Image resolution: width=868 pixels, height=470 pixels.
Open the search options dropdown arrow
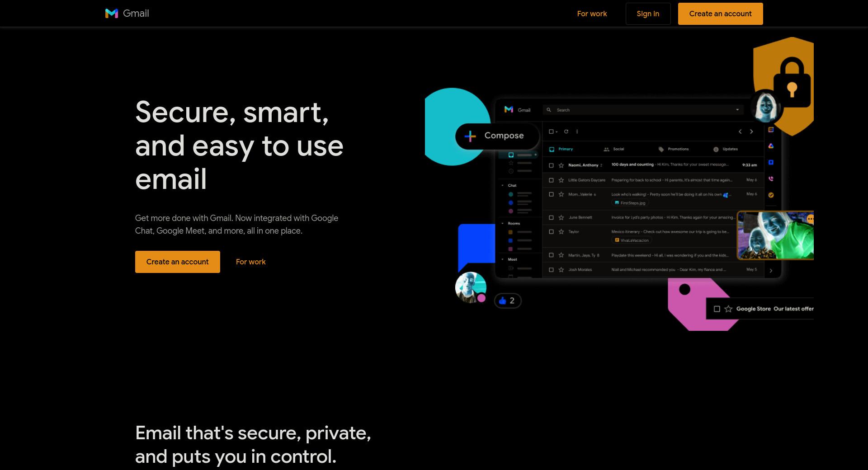click(x=737, y=110)
